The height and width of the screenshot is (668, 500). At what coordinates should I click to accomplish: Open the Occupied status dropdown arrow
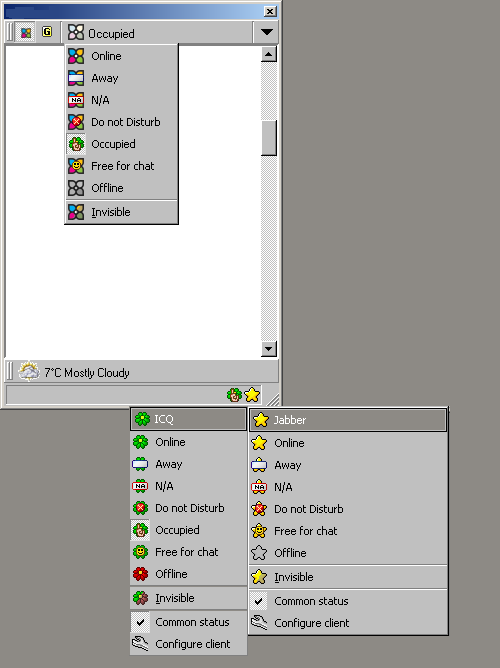coord(267,32)
